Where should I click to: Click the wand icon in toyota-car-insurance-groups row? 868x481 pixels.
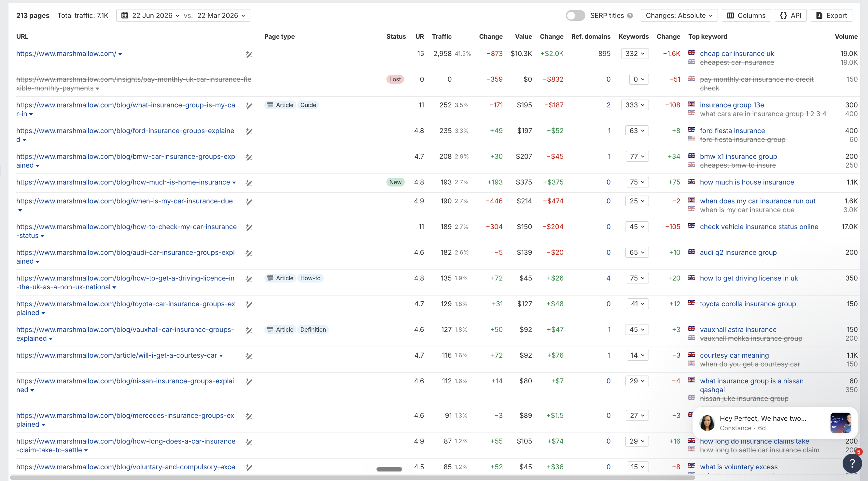click(x=249, y=305)
